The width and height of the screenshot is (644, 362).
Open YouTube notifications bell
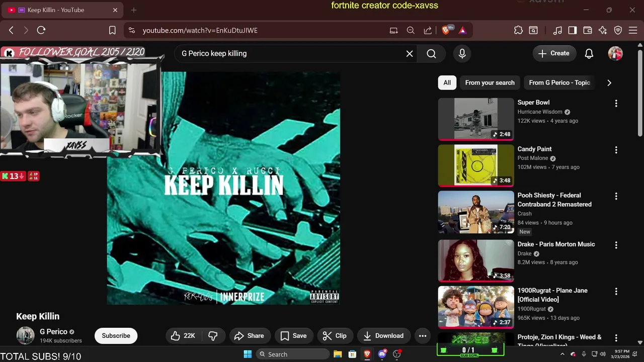click(x=589, y=53)
